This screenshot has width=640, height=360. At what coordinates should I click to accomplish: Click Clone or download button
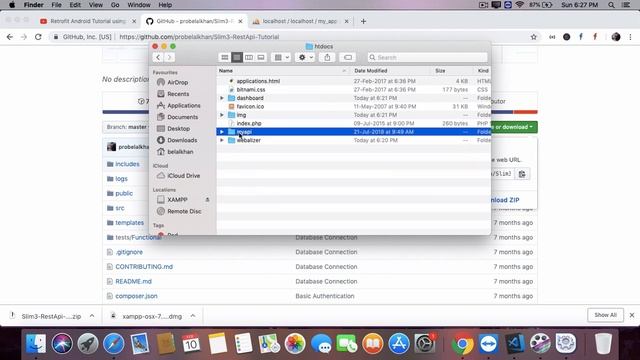[x=514, y=127]
